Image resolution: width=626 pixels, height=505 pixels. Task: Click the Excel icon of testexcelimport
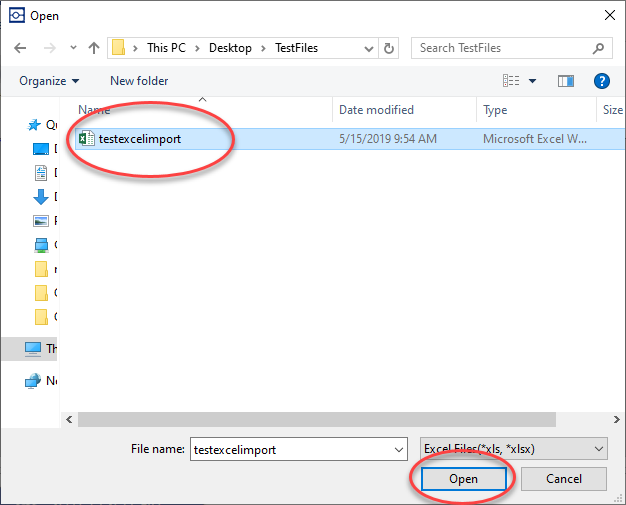click(x=86, y=139)
